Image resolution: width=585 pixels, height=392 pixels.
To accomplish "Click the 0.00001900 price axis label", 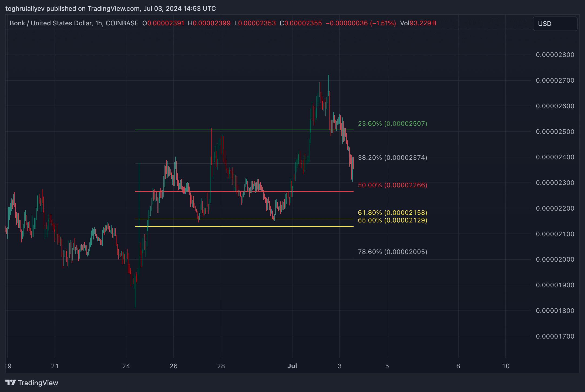I will [x=555, y=285].
